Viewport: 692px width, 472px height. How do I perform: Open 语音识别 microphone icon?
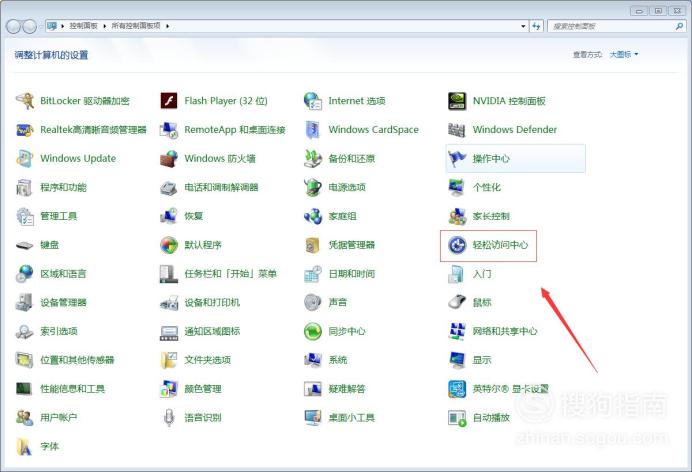169,418
